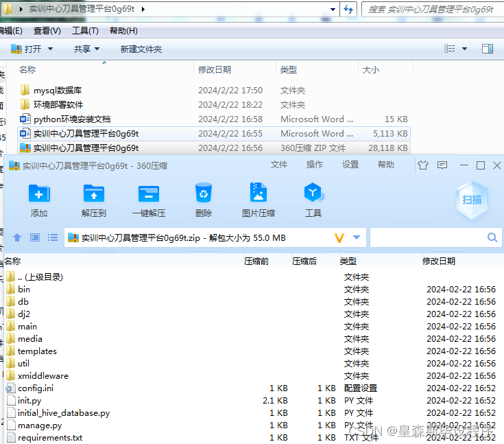Expand the 360压缩 path bar dropdown arrow

point(357,237)
